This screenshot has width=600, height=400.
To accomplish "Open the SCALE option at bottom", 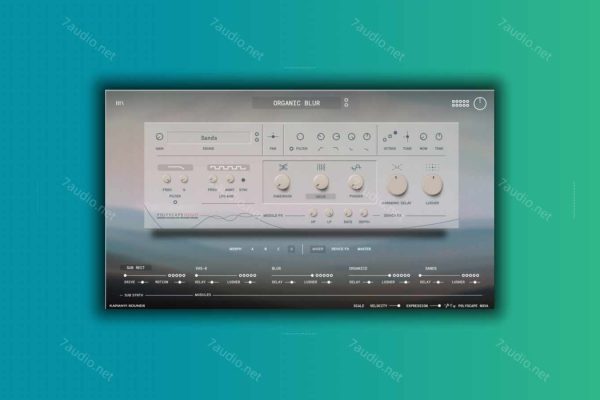I will tap(359, 306).
